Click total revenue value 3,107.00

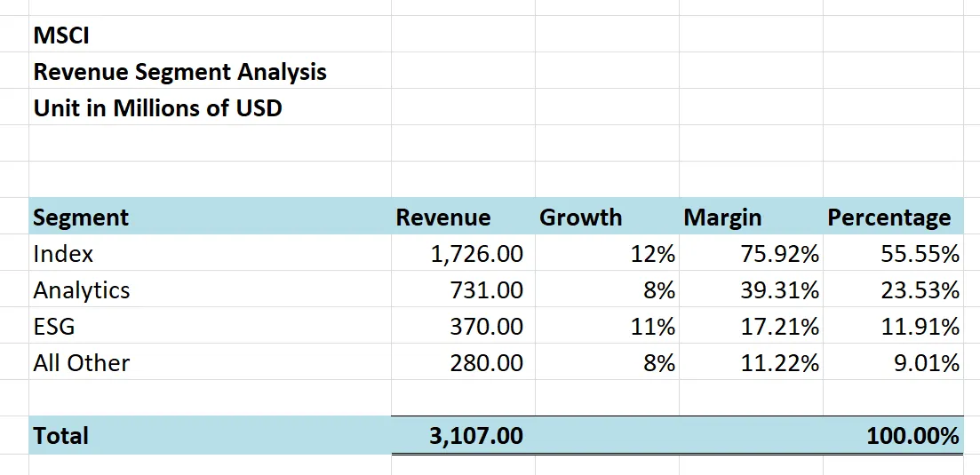[476, 436]
